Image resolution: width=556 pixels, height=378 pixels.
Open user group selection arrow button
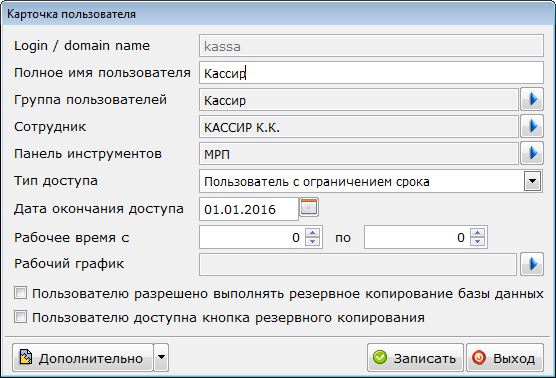pyautogui.click(x=532, y=99)
